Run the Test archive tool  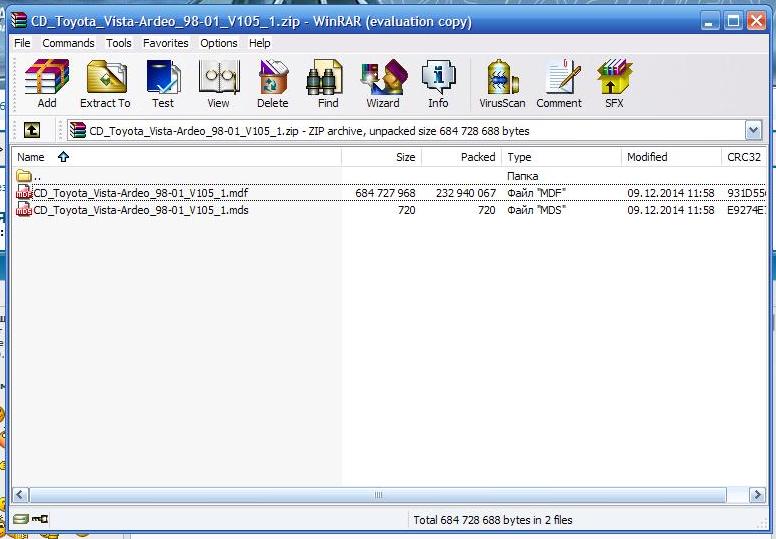(162, 84)
